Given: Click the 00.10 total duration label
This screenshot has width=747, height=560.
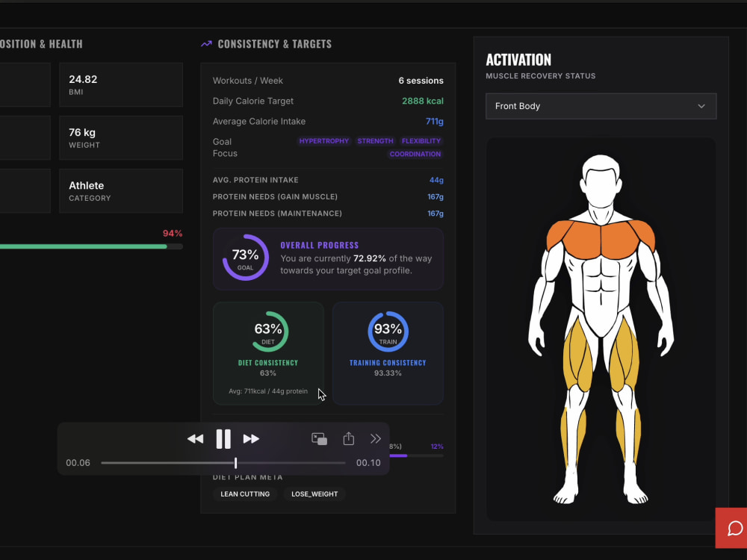Looking at the screenshot, I should click(368, 463).
